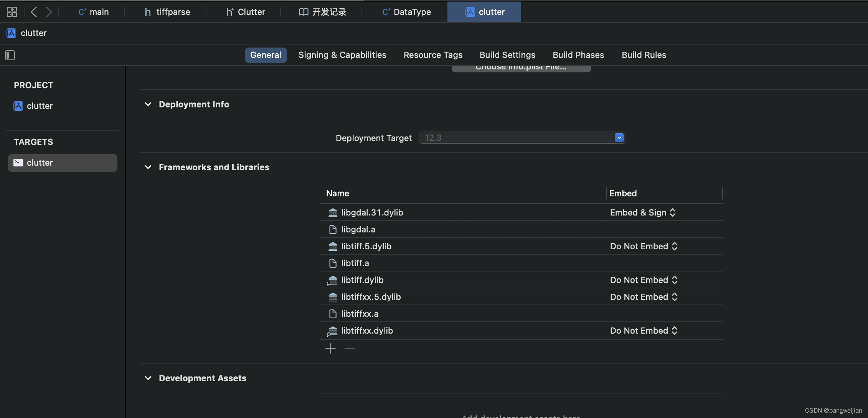
Task: Select the clutter project under PROJECT
Action: (40, 106)
